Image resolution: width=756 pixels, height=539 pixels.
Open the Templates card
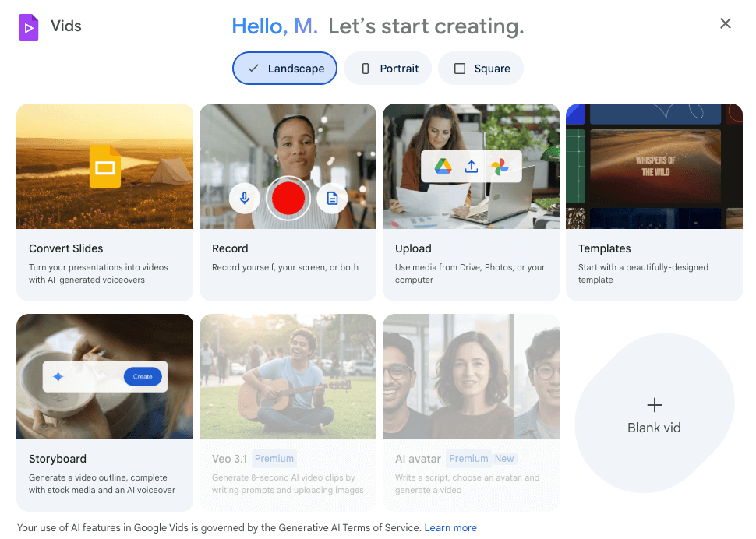(x=654, y=202)
